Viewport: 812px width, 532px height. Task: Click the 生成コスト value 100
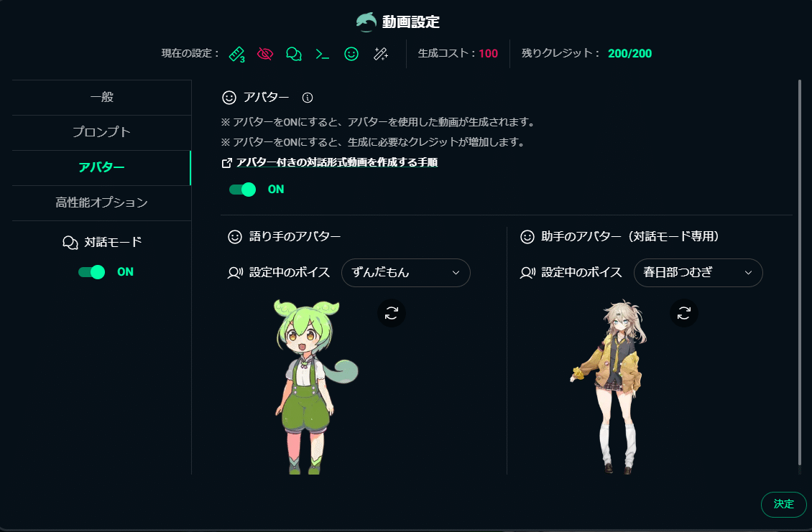[x=489, y=53]
